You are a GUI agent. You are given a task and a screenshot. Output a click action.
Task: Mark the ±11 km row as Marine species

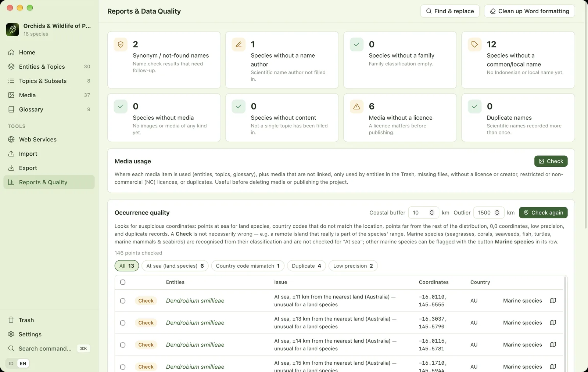pos(522,300)
